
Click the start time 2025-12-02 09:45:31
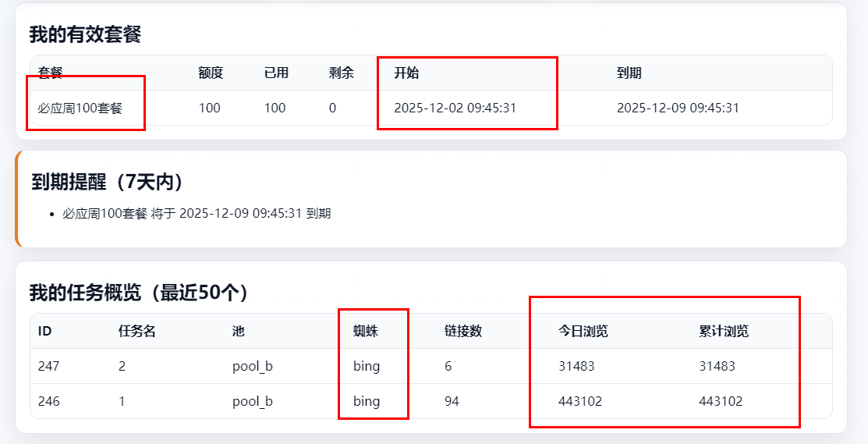coord(455,108)
